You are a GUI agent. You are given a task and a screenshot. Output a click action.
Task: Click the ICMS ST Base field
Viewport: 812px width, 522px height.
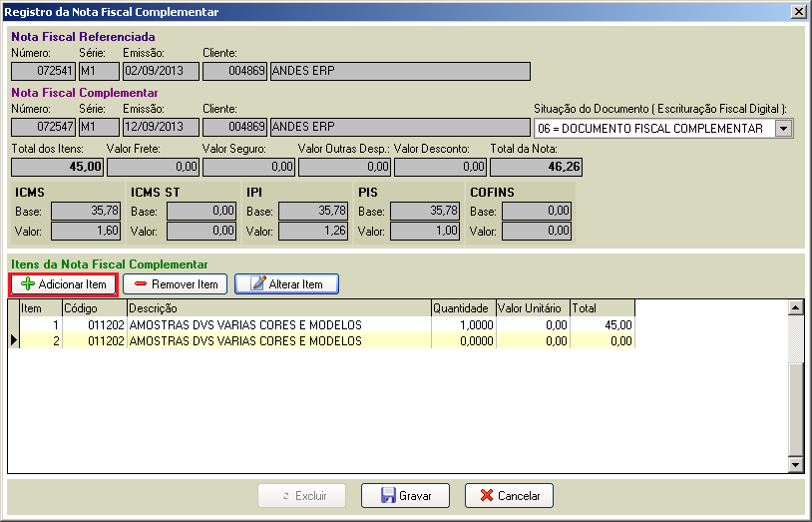[202, 211]
